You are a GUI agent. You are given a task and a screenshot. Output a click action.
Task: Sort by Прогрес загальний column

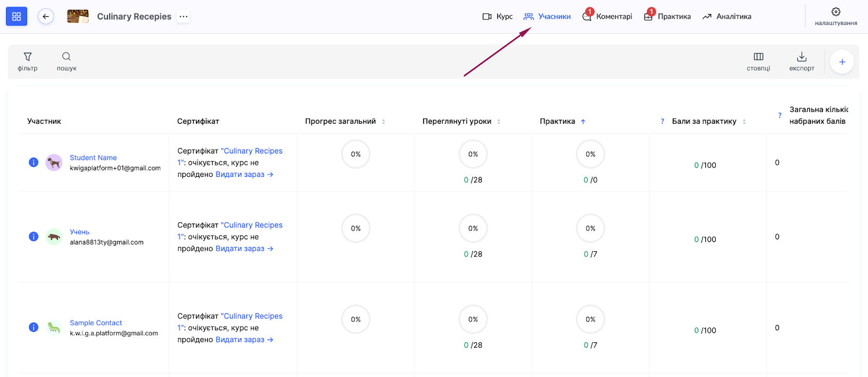pos(384,122)
